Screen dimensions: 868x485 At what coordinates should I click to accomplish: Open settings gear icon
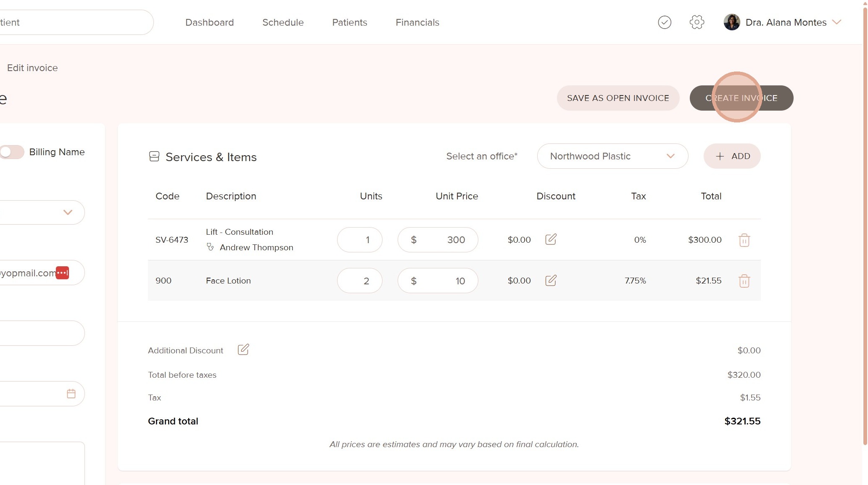click(x=697, y=22)
